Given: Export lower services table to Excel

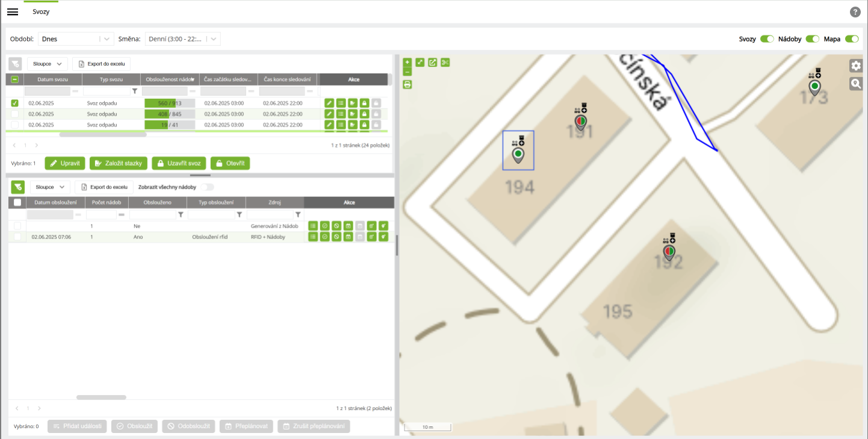Looking at the screenshot, I should [x=104, y=187].
